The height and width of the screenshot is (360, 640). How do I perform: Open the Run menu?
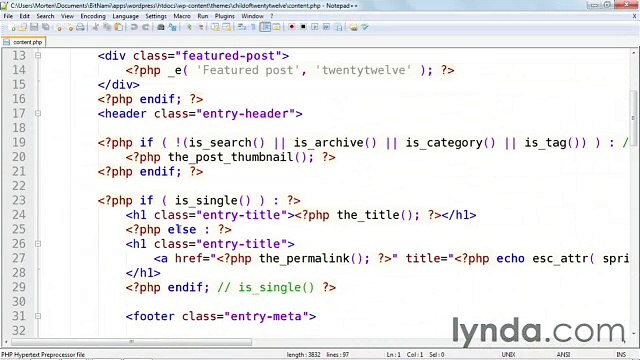(202, 16)
